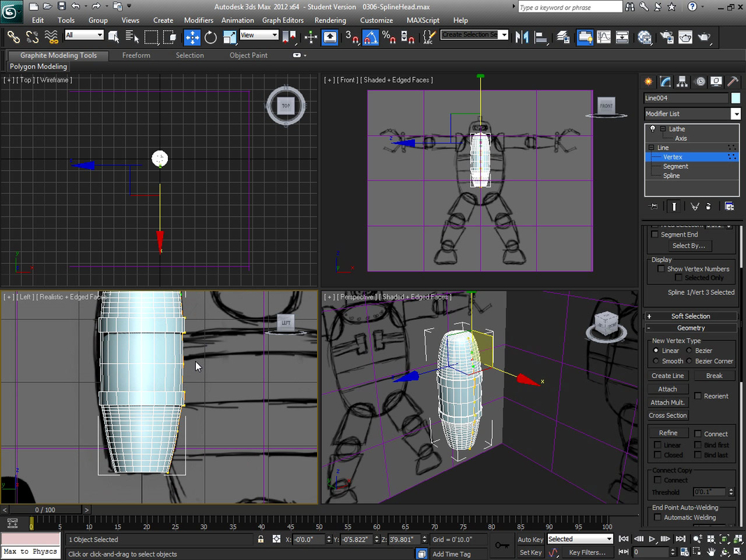Screen dimensions: 746x560
Task: Open the Animation menu
Action: [x=237, y=20]
